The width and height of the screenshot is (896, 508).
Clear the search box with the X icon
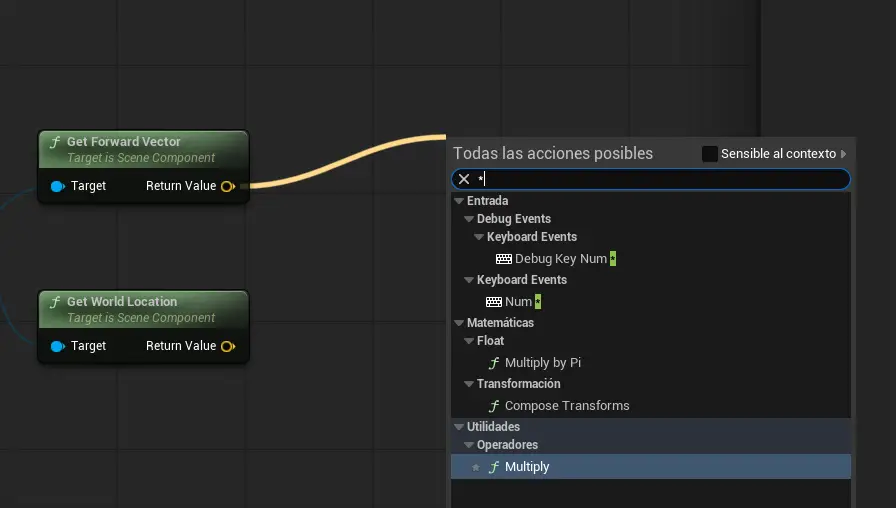pyautogui.click(x=463, y=179)
